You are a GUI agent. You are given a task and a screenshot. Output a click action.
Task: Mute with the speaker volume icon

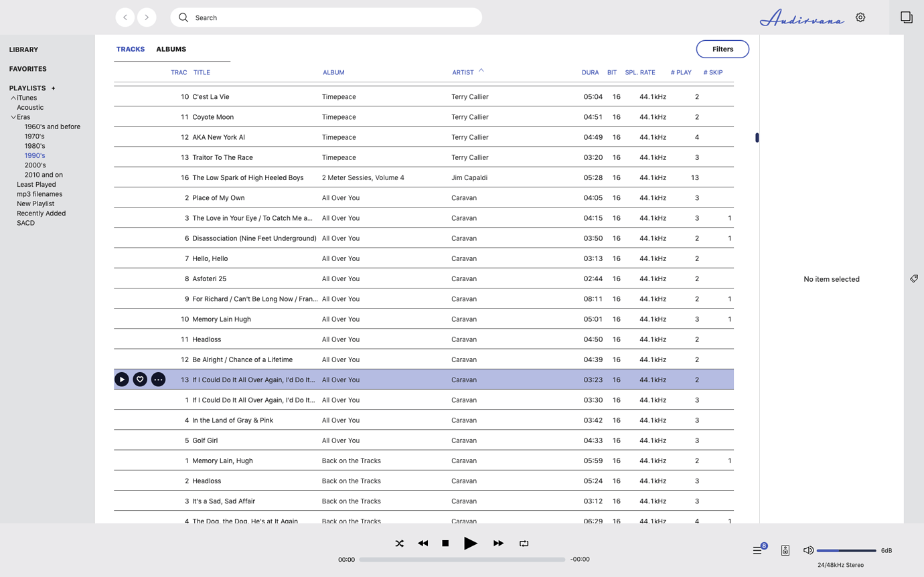point(808,550)
